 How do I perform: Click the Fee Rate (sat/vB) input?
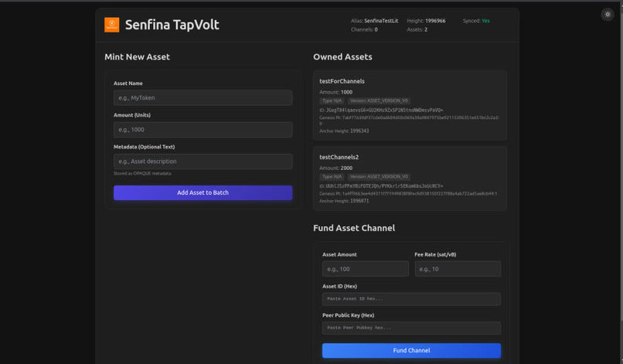coord(458,269)
